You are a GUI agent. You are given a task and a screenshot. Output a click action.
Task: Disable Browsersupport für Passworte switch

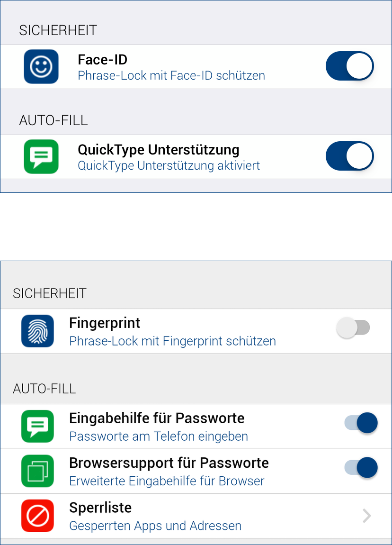360,468
